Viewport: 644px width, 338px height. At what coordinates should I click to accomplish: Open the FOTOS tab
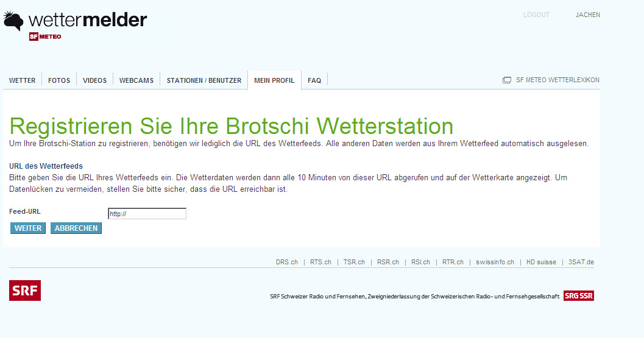[x=59, y=80]
